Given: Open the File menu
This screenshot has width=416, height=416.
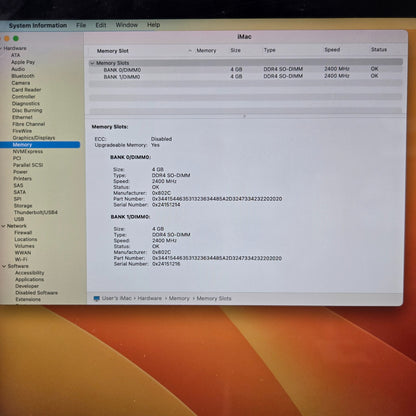Looking at the screenshot, I should (x=81, y=25).
